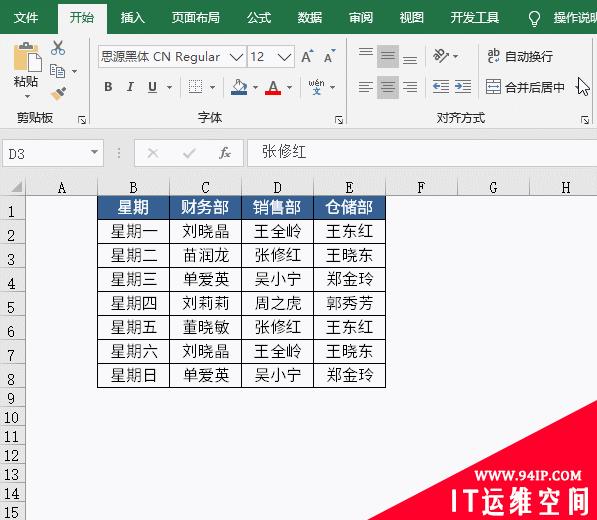This screenshot has width=597, height=520.
Task: Open the font name dropdown
Action: (236, 57)
